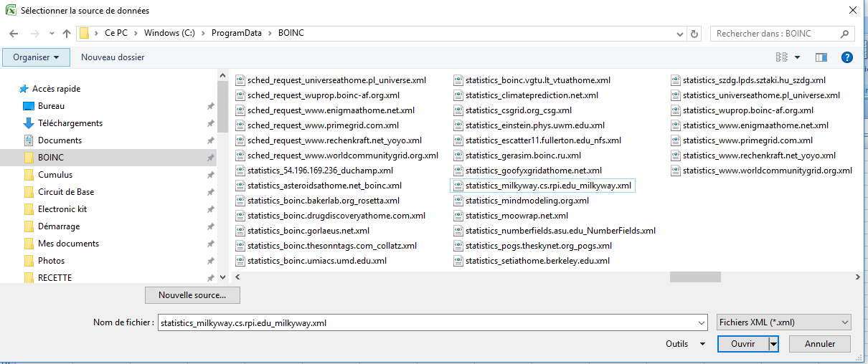This screenshot has height=364, width=868.
Task: Open RECETTE folder in sidebar
Action: click(x=55, y=278)
